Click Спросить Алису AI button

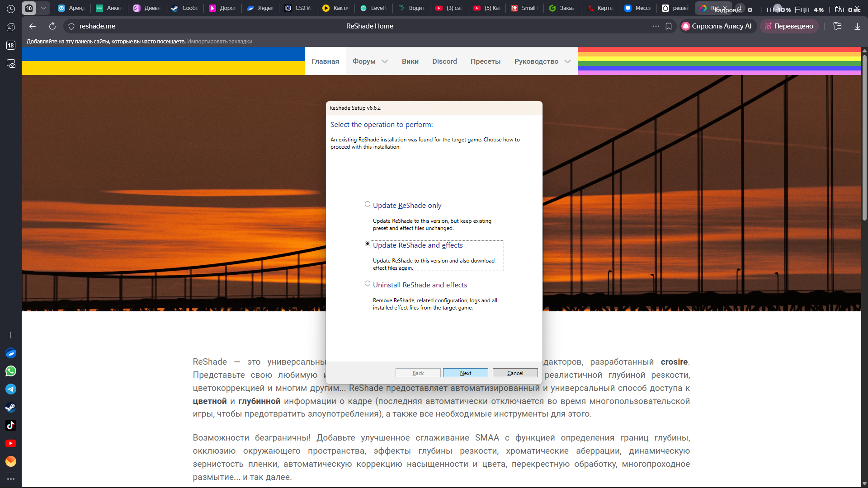717,26
